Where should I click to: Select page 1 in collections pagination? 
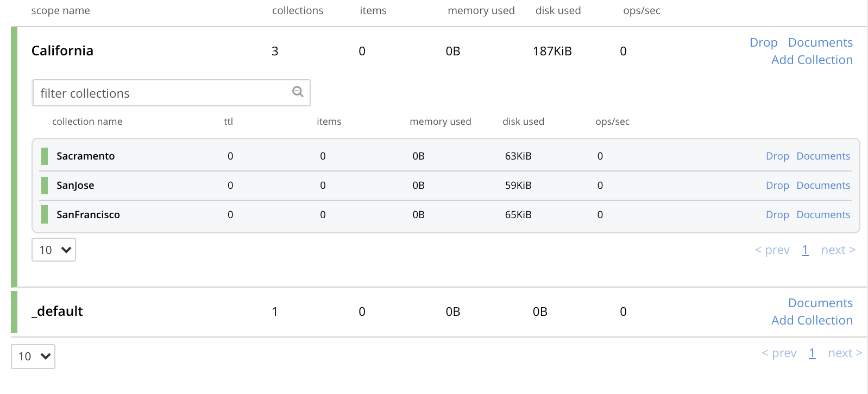coord(805,250)
